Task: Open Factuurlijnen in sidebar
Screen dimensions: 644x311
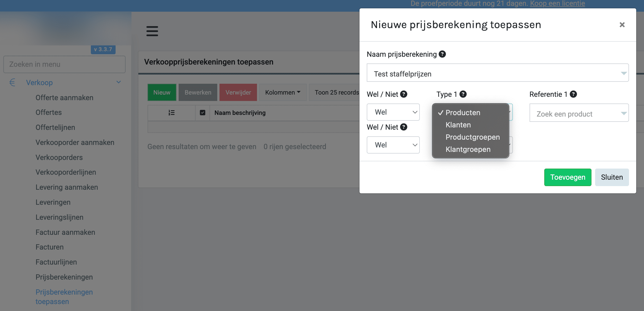Action: pos(56,262)
